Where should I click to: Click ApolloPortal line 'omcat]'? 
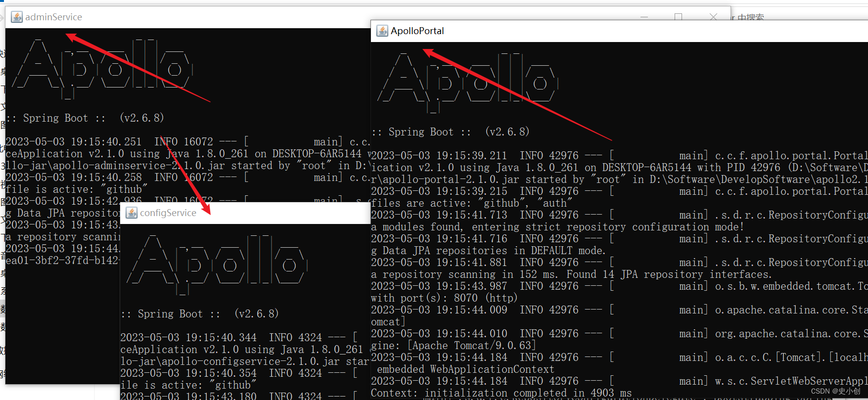pyautogui.click(x=388, y=322)
